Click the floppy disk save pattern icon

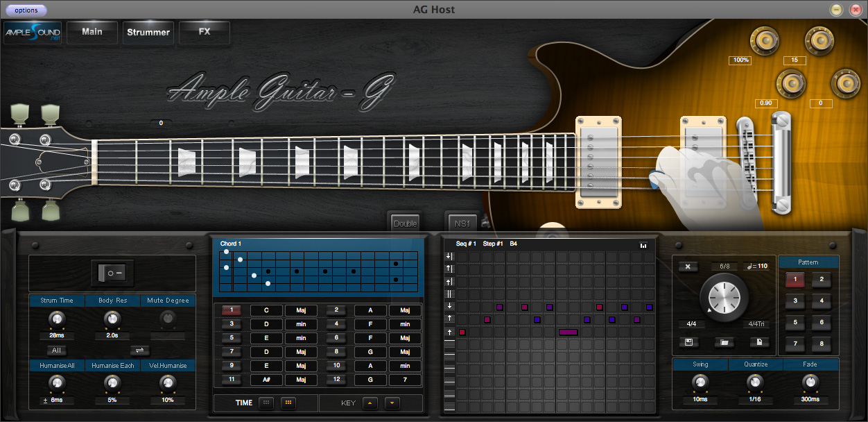click(x=688, y=342)
